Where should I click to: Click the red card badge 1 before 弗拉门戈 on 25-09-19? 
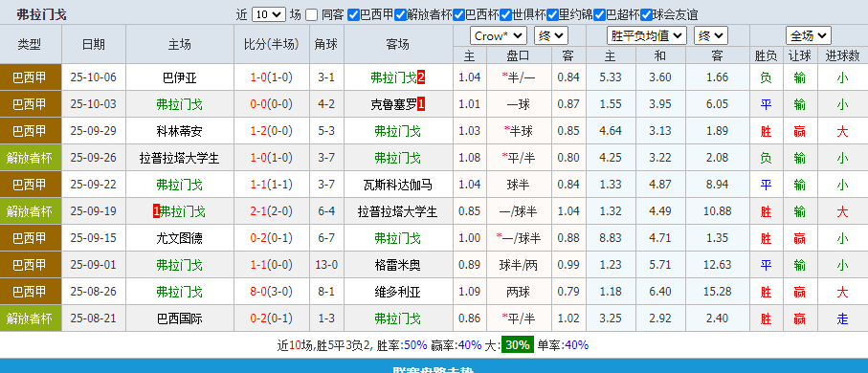(156, 211)
